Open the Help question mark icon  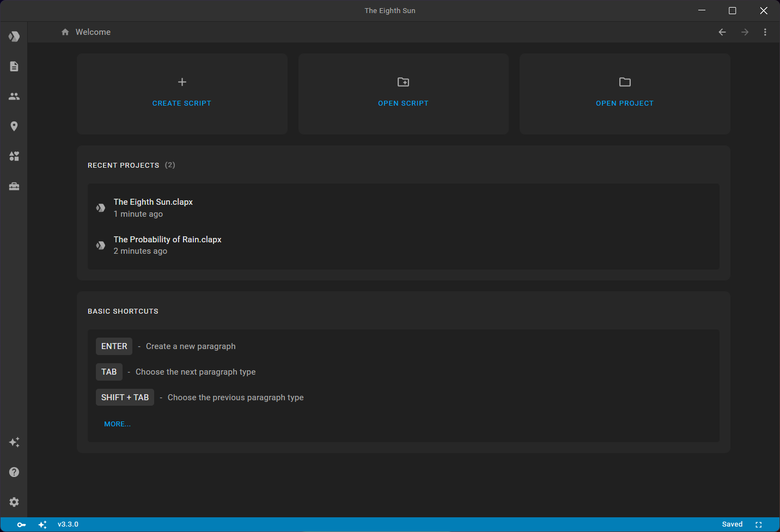14,472
